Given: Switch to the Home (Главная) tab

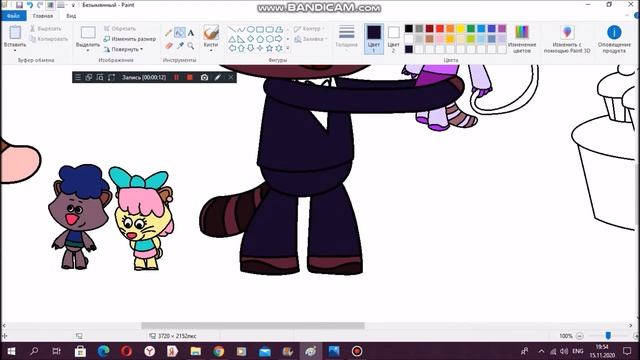Looking at the screenshot, I should (43, 16).
